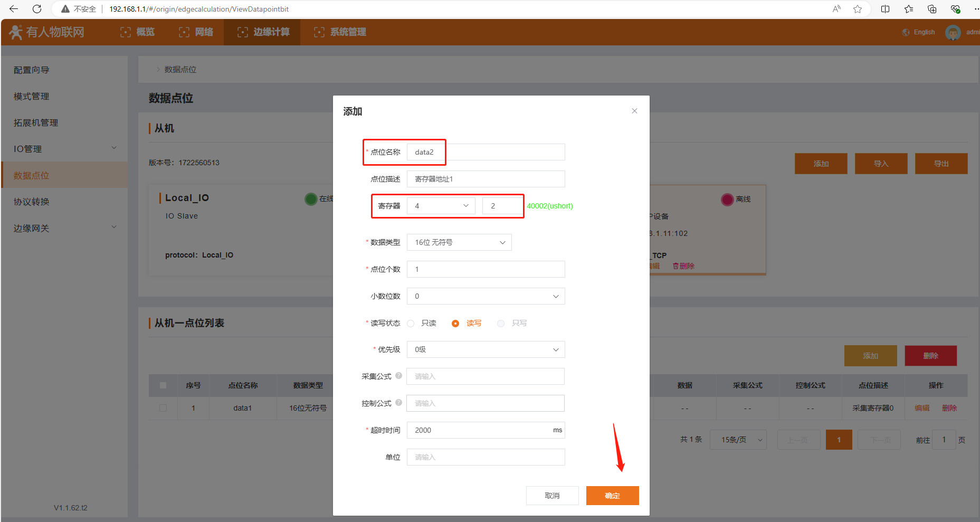Click the favorites star icon in address bar

pyautogui.click(x=858, y=9)
